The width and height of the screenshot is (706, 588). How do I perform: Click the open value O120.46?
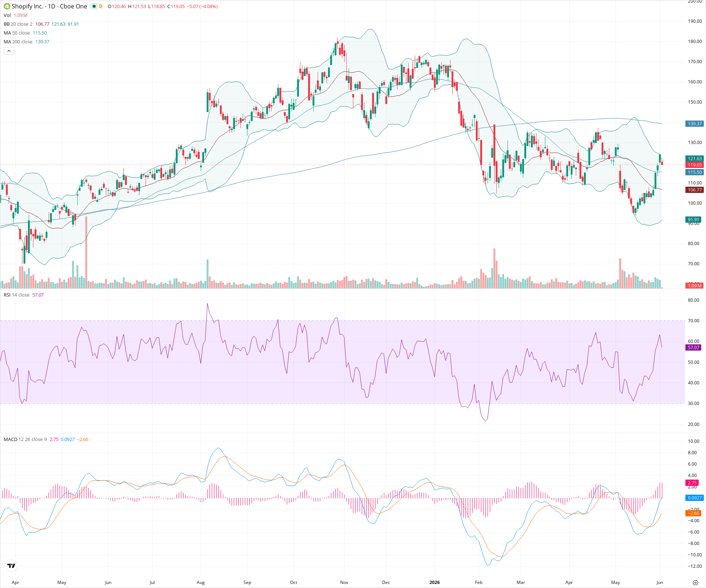pyautogui.click(x=117, y=6)
